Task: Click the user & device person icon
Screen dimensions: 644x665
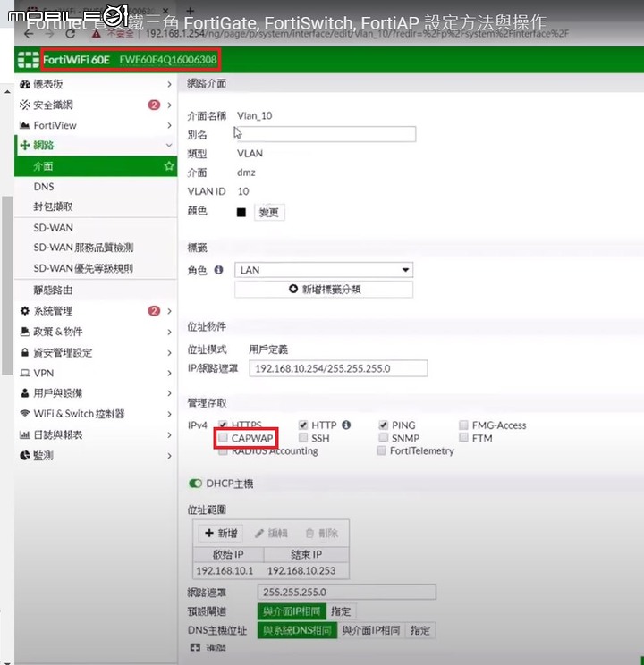Action: tap(25, 392)
